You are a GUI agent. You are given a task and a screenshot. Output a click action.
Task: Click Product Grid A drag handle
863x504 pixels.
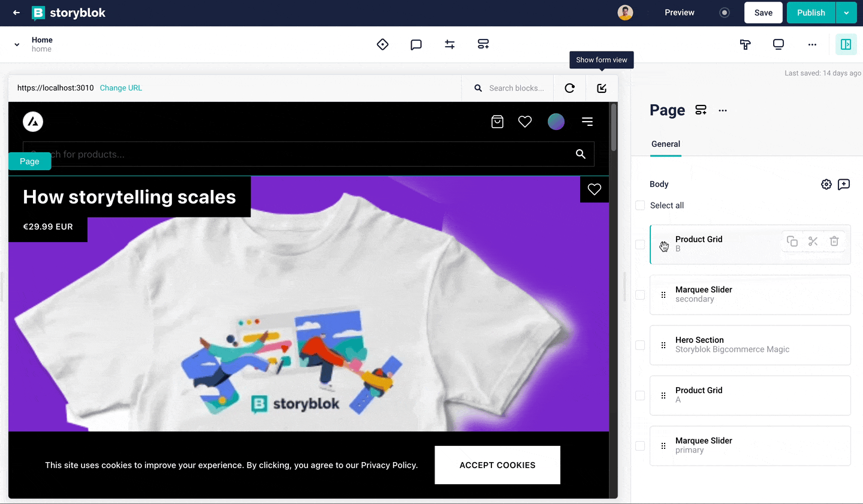(663, 396)
